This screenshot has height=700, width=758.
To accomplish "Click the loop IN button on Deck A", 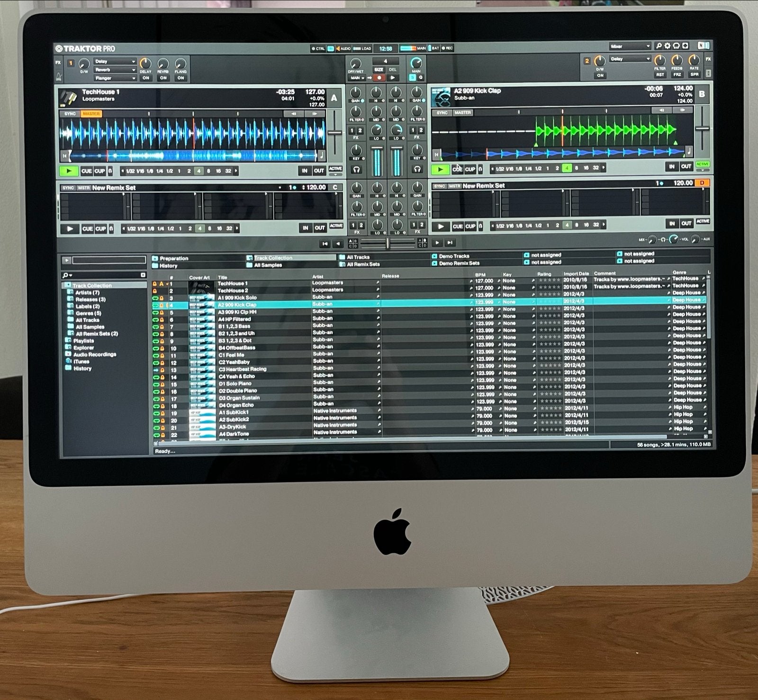I will pyautogui.click(x=305, y=171).
